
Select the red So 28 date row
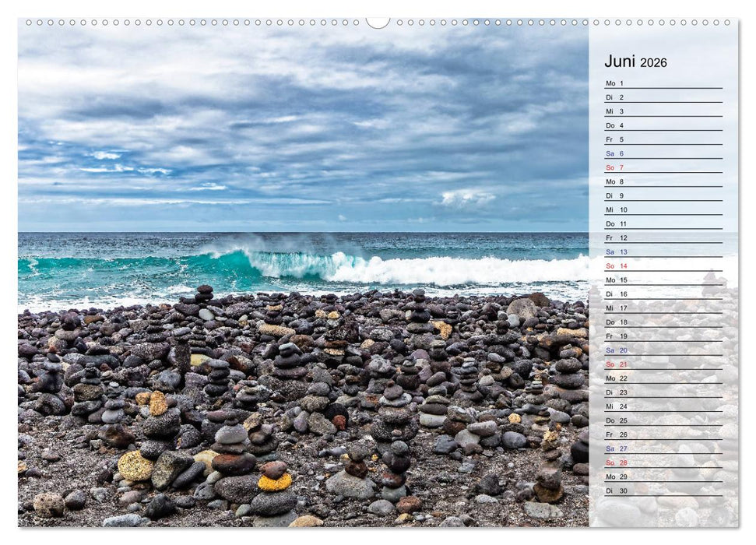point(662,463)
